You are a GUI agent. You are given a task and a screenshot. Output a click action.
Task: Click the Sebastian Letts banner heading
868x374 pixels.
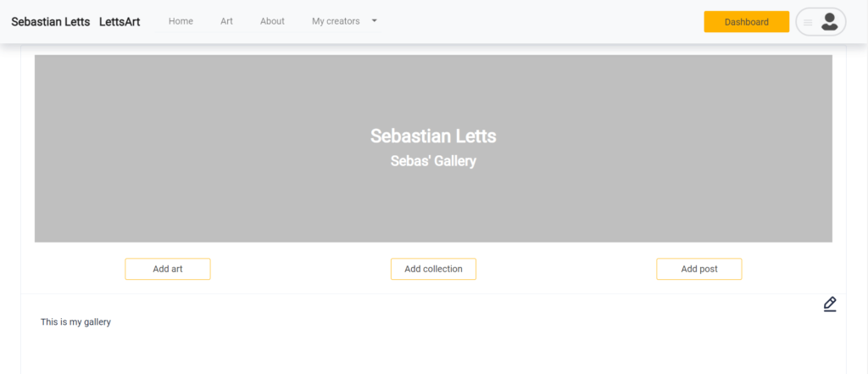click(x=433, y=136)
